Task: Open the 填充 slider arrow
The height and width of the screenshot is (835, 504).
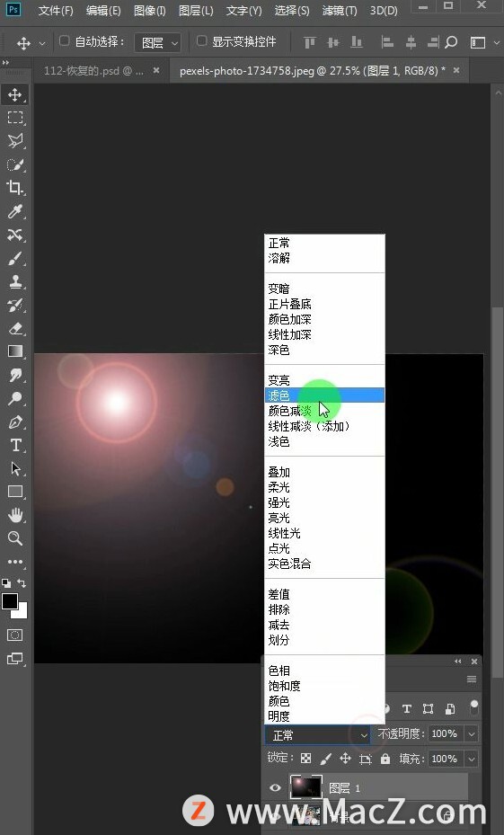Action: 471,759
